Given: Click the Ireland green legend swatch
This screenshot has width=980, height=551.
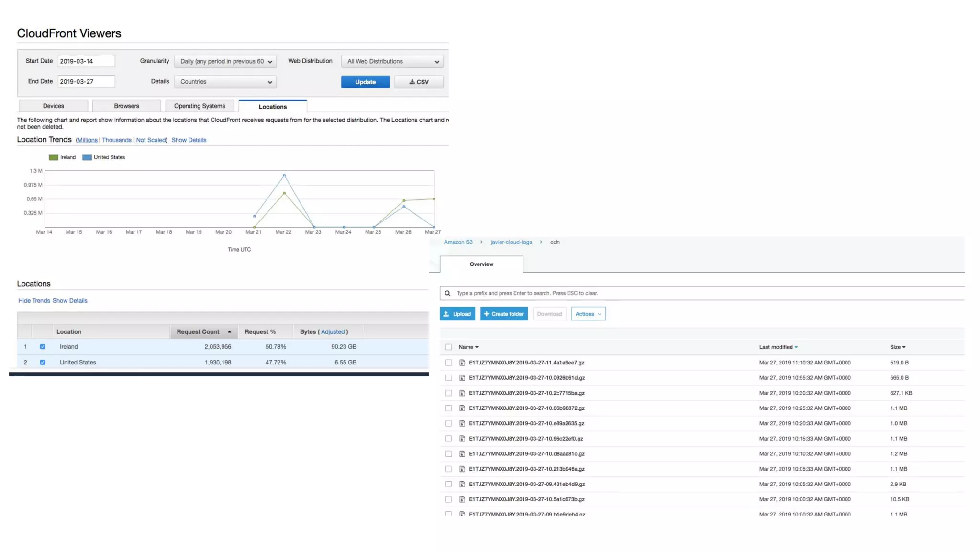Looking at the screenshot, I should (x=54, y=157).
